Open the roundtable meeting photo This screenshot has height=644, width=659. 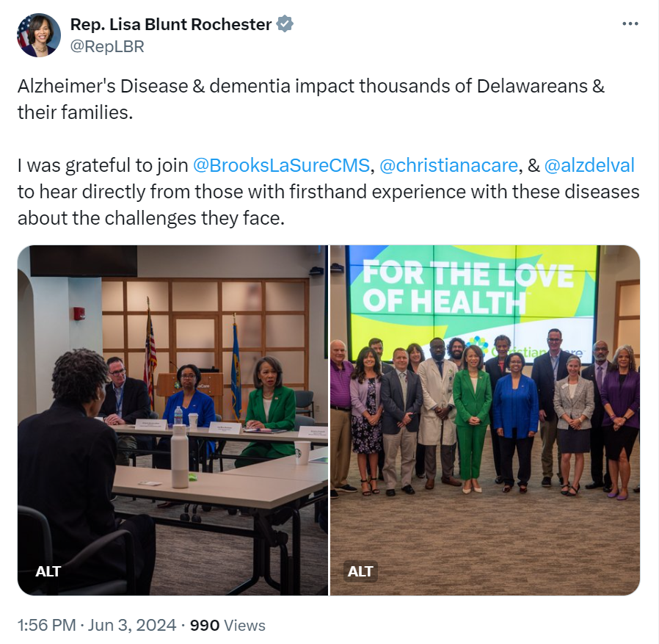(172, 420)
